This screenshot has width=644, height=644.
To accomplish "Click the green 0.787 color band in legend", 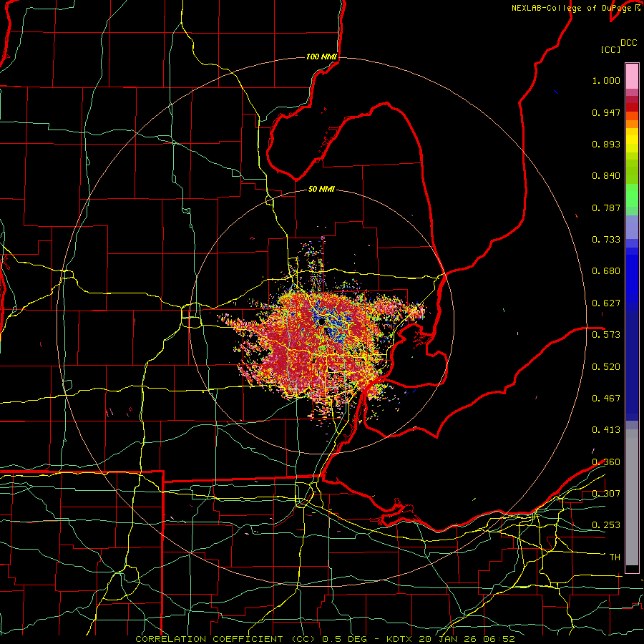I will [632, 200].
